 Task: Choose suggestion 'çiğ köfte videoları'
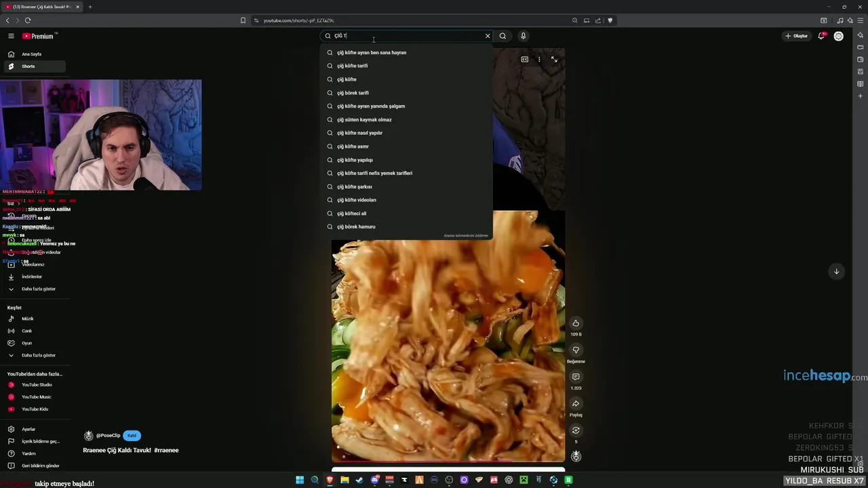(x=407, y=200)
